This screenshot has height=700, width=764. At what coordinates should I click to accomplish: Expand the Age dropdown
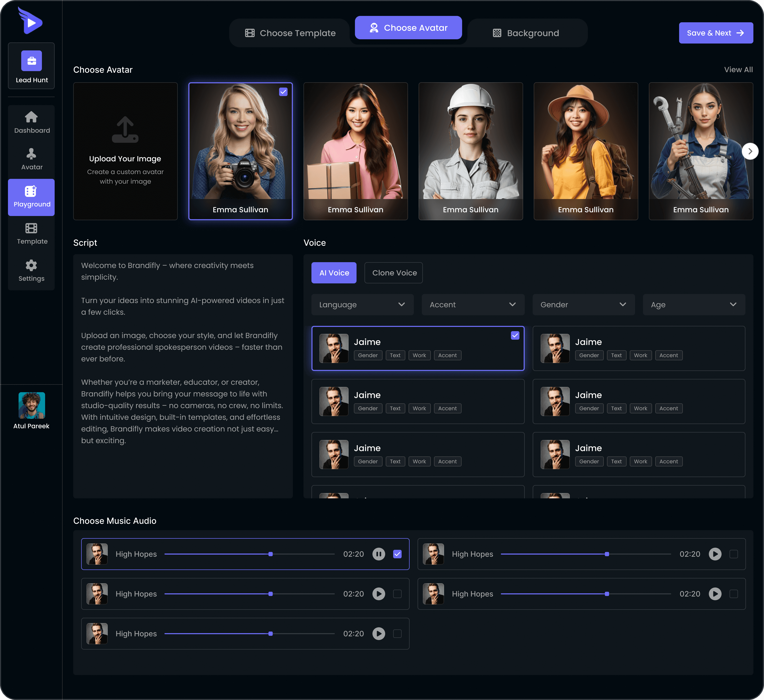[693, 305]
